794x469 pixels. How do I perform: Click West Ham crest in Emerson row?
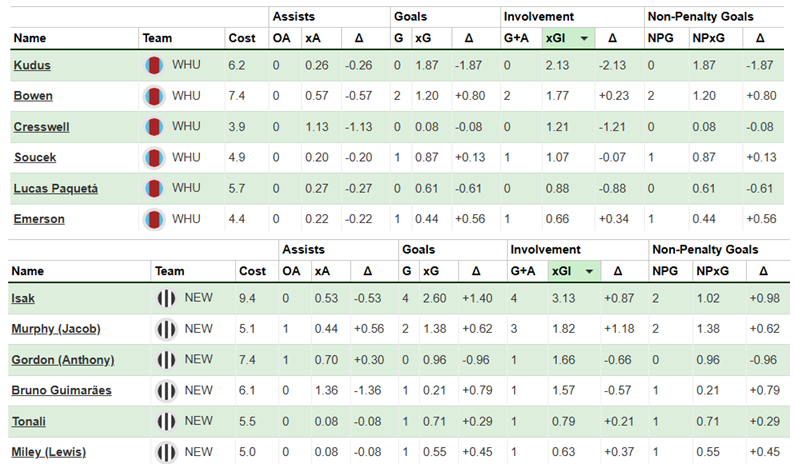[154, 219]
